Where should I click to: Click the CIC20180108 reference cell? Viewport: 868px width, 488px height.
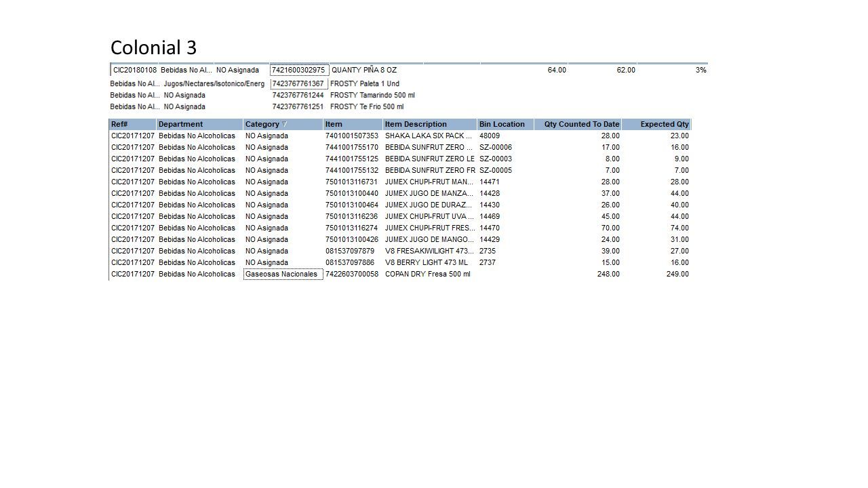[135, 70]
